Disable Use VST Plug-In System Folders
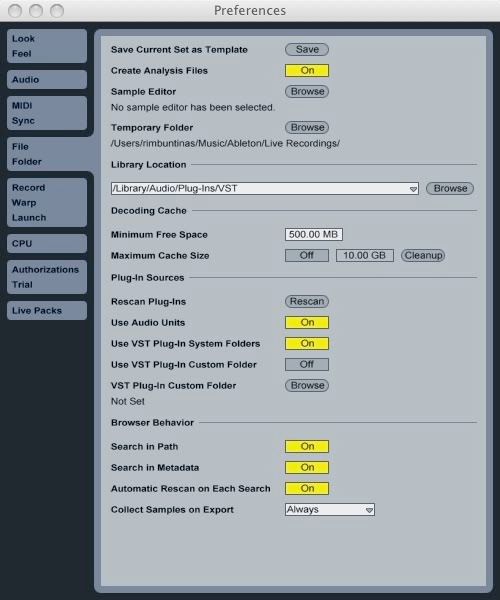This screenshot has height=600, width=500. click(x=307, y=343)
